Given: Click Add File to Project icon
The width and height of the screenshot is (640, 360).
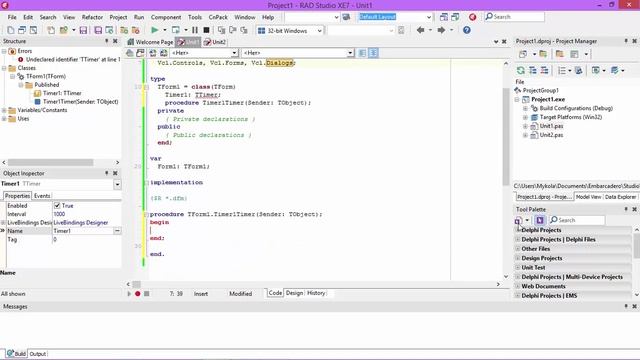Looking at the screenshot, I should click(x=124, y=30).
